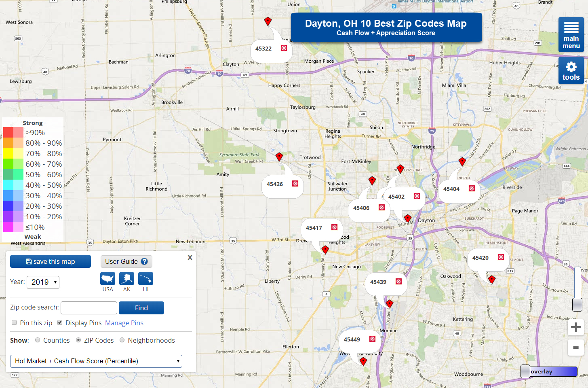Switch map to Hawaii view
Viewport: 588px width, 388px height.
click(x=146, y=279)
